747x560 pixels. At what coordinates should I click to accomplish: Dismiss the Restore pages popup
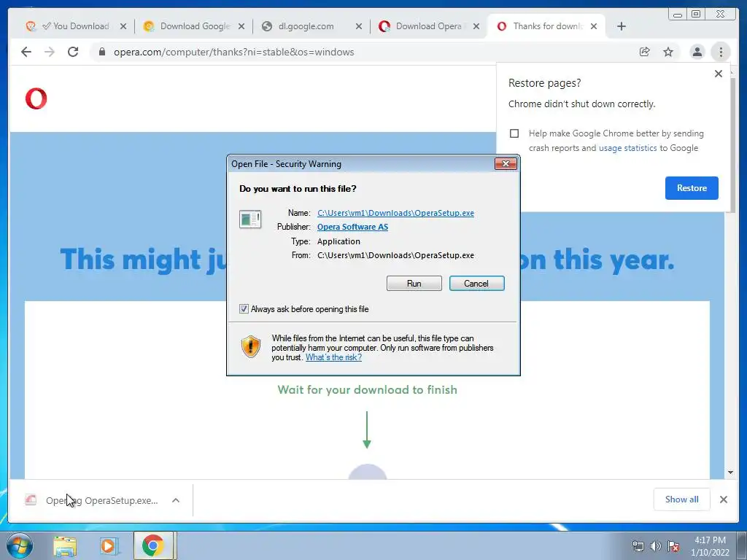coord(719,74)
